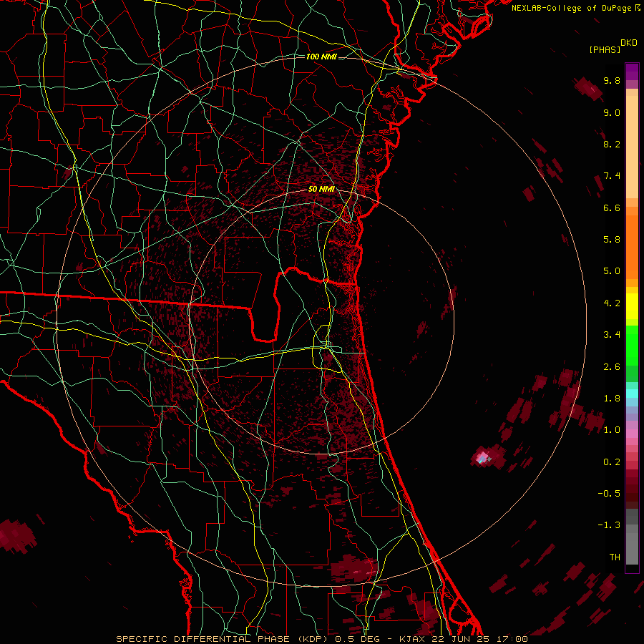The height and width of the screenshot is (644, 644).
Task: Click the 1.8 value on the color scale
Action: click(612, 399)
